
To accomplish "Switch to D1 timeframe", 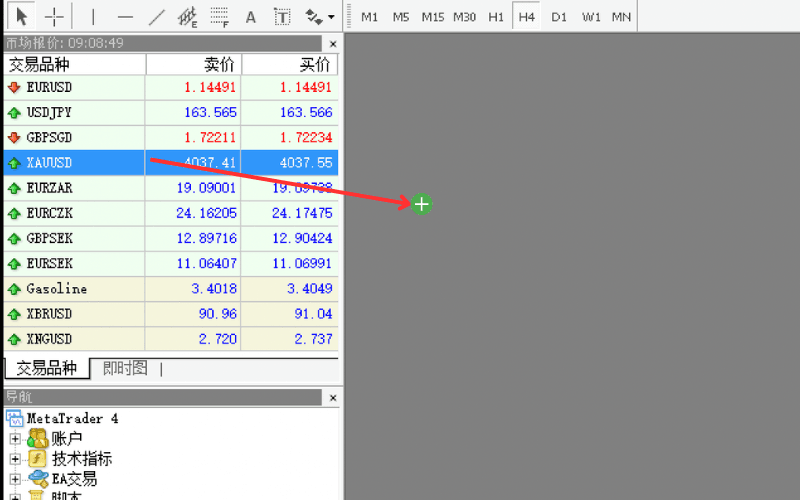I will 559,17.
